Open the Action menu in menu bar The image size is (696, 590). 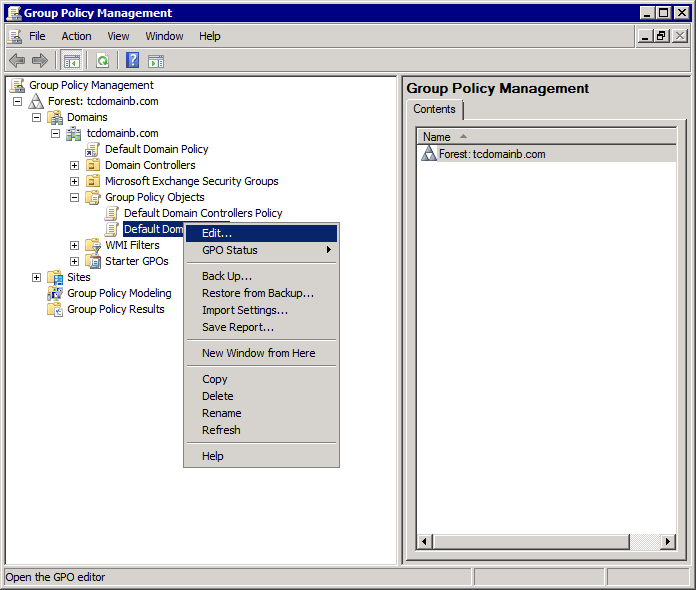pos(76,36)
